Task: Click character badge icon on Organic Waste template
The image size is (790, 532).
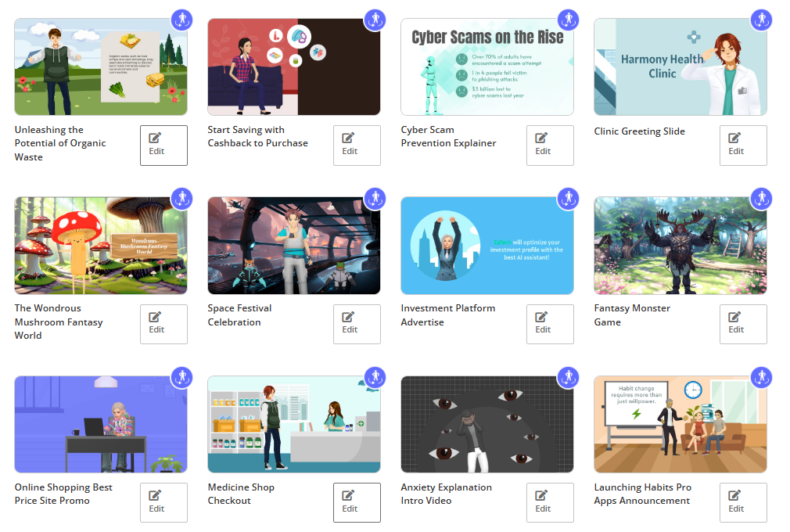Action: [181, 20]
